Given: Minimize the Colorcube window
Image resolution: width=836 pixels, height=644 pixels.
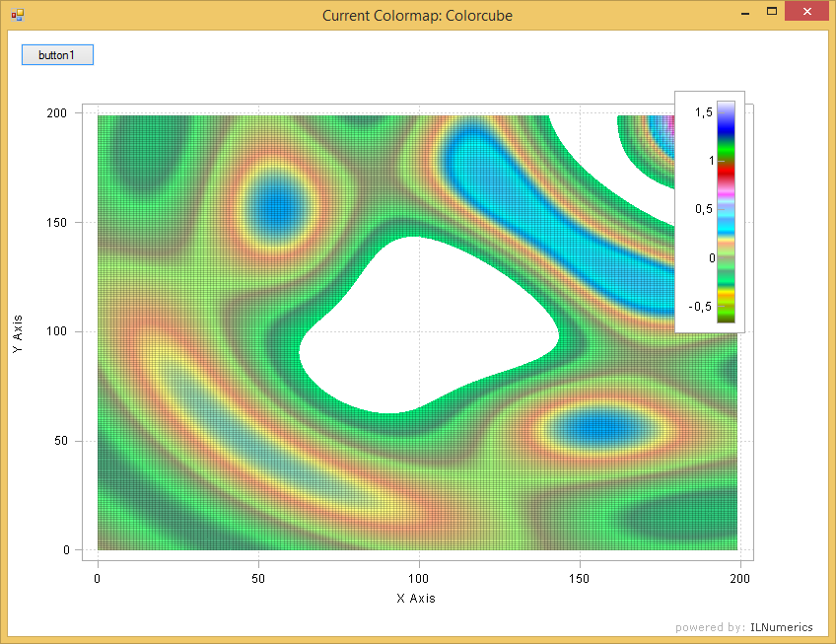Looking at the screenshot, I should (x=745, y=13).
